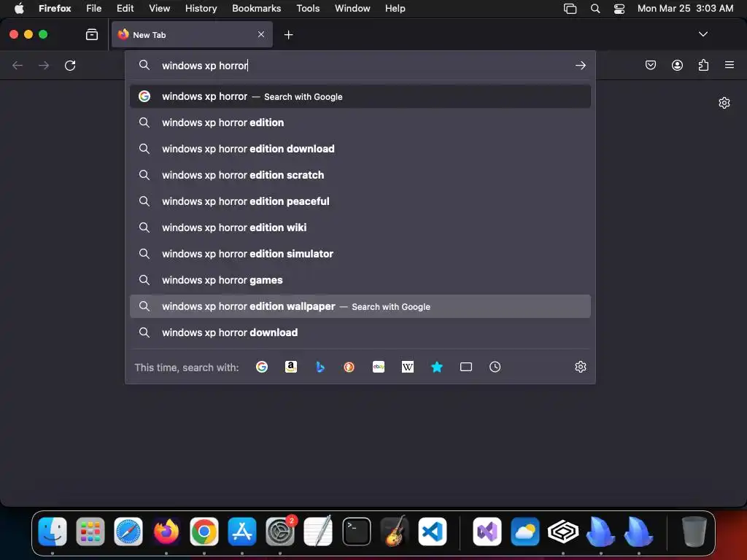Image resolution: width=747 pixels, height=560 pixels.
Task: Launch Safari from the Dock
Action: click(x=128, y=531)
